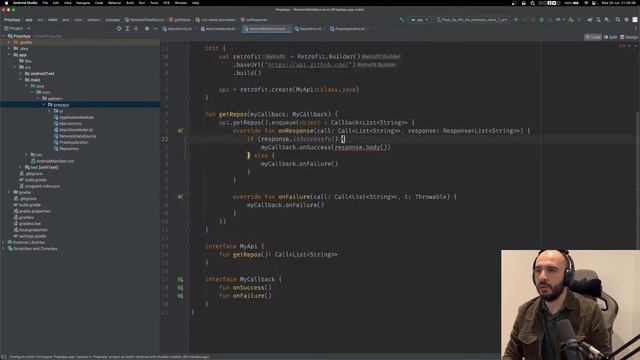The height and width of the screenshot is (360, 640).
Task: Open IDE settings gear icon
Action: (x=627, y=20)
